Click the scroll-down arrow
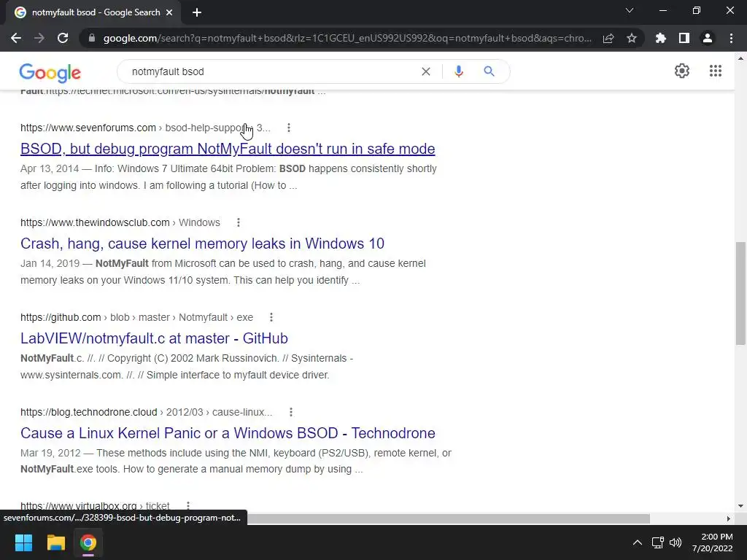This screenshot has width=747, height=560. click(x=740, y=506)
